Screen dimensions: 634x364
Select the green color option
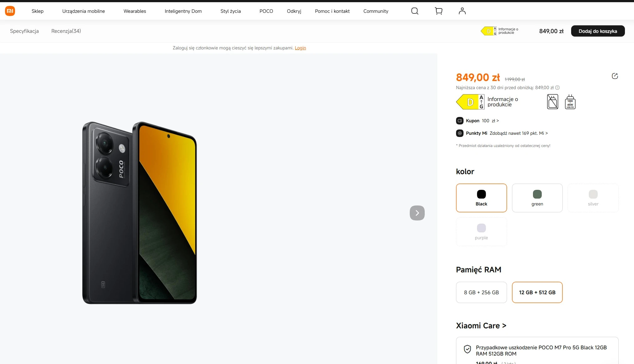[537, 198]
